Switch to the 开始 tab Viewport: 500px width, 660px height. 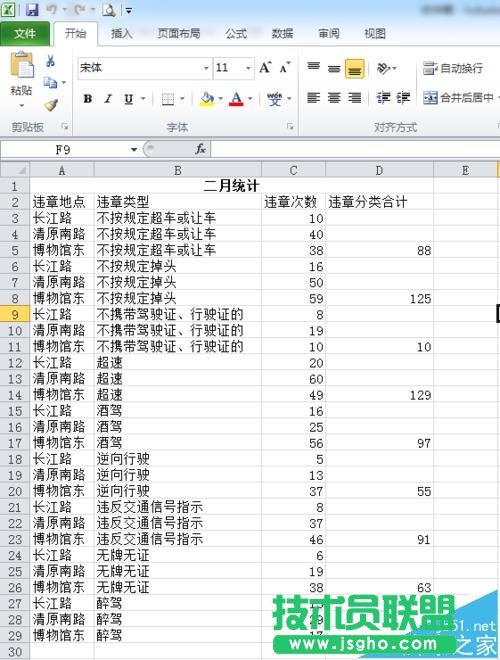(75, 33)
